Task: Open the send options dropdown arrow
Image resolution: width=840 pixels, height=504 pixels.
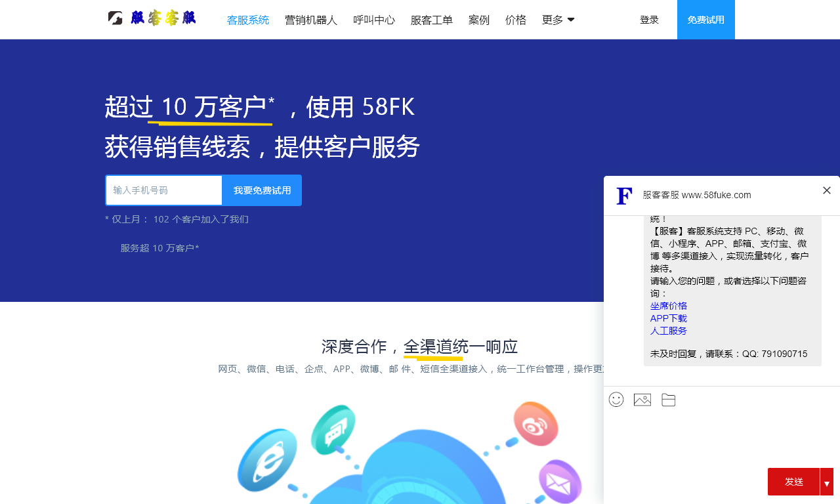Action: click(x=827, y=482)
